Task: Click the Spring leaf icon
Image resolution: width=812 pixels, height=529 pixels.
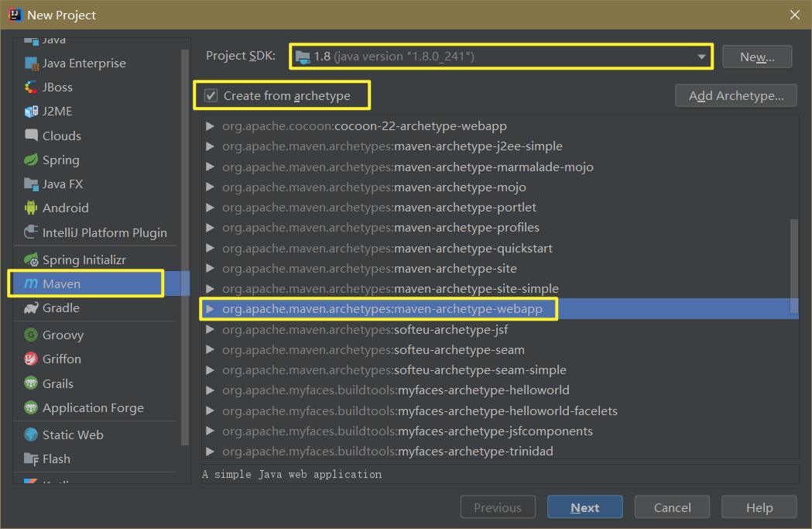Action: coord(31,160)
